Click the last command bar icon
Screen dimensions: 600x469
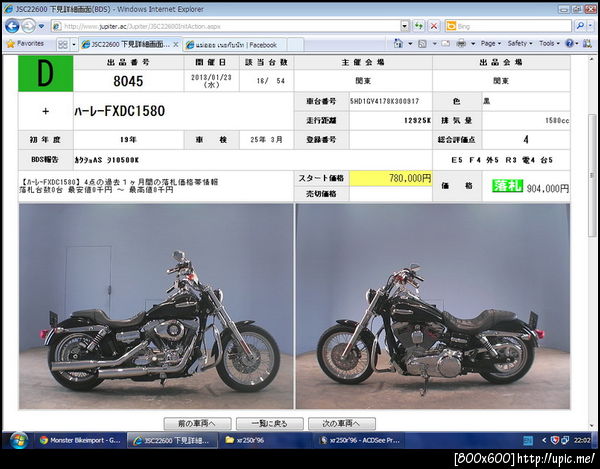[x=587, y=44]
